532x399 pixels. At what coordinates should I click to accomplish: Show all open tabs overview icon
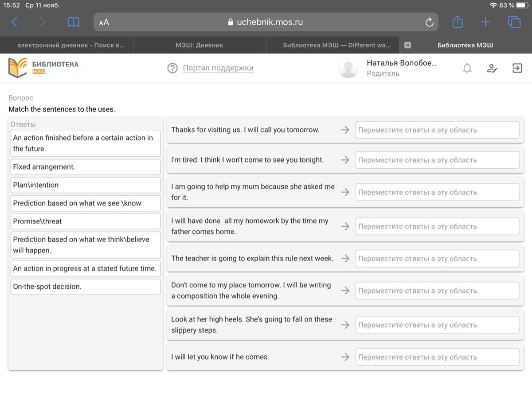click(x=514, y=22)
